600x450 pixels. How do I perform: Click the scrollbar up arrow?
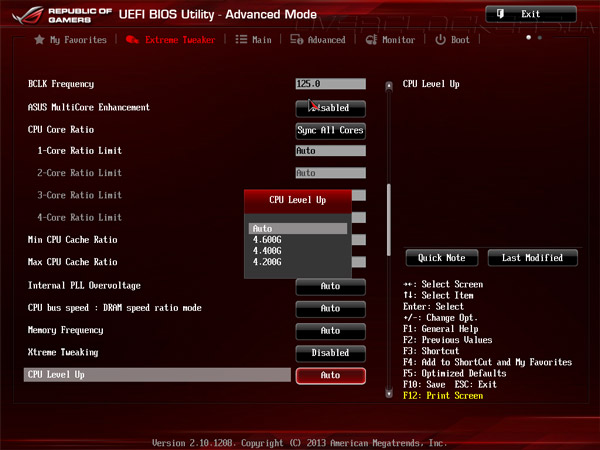(389, 86)
